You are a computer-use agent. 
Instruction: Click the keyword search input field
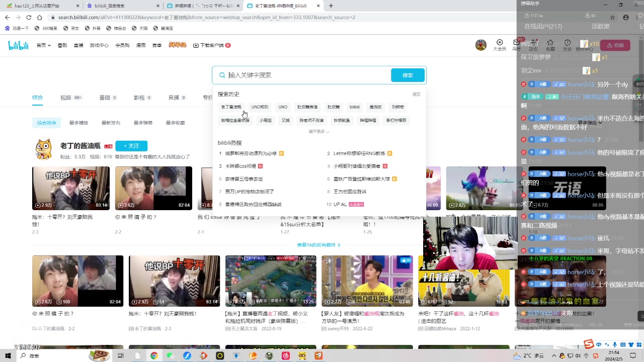pyautogui.click(x=308, y=75)
